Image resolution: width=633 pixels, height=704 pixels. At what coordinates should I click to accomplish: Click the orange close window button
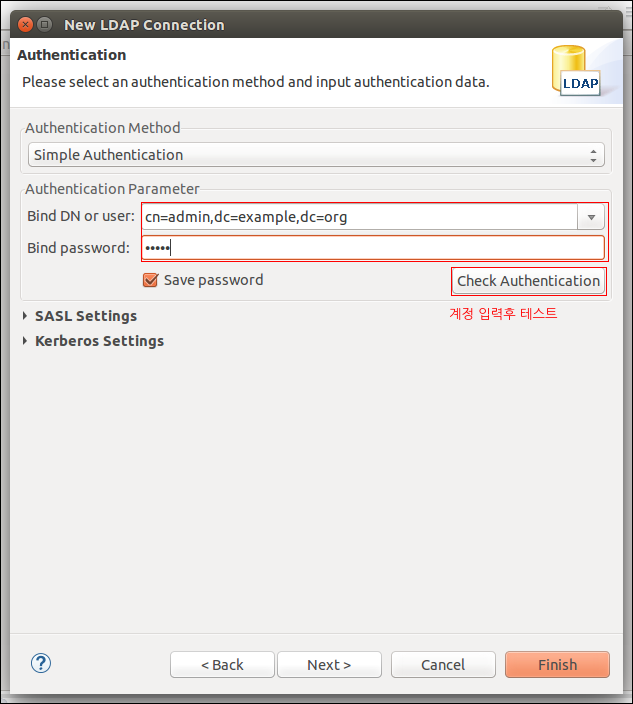[x=25, y=25]
